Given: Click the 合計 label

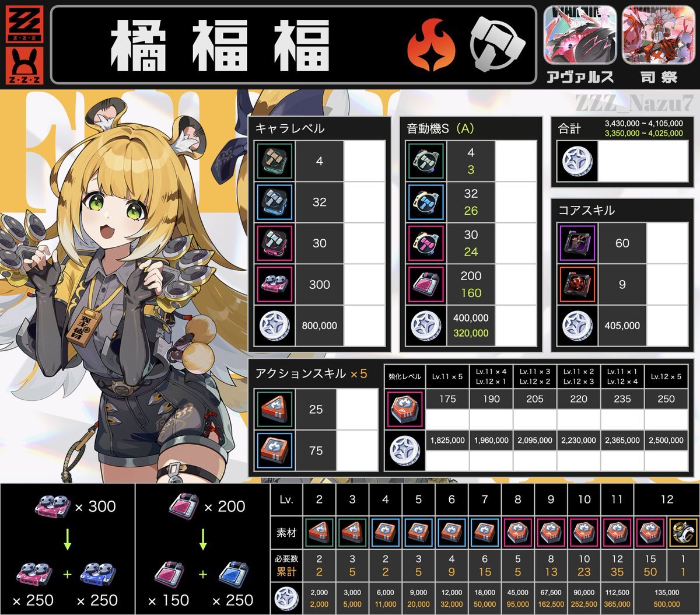Looking at the screenshot, I should [x=570, y=129].
